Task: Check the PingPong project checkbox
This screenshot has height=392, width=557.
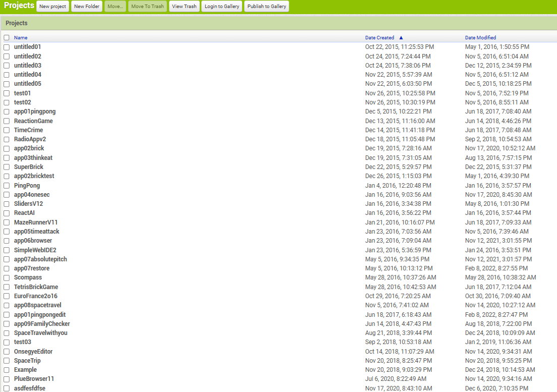Action: tap(7, 186)
